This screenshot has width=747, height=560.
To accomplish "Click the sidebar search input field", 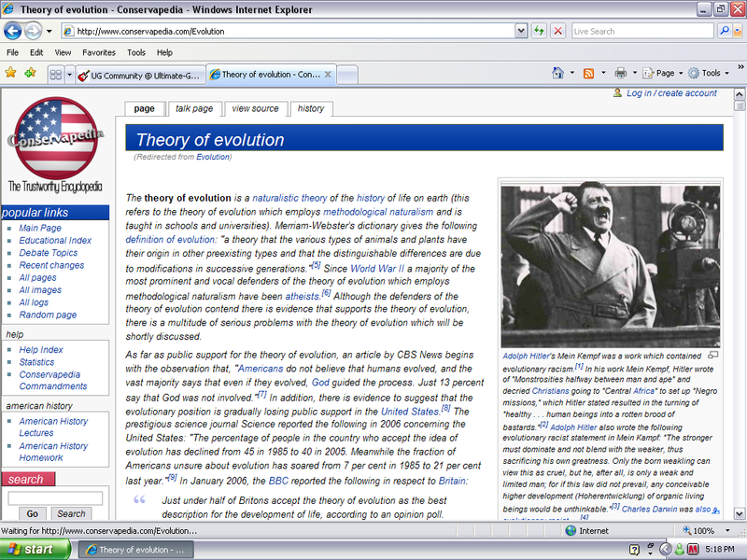I will pyautogui.click(x=55, y=498).
